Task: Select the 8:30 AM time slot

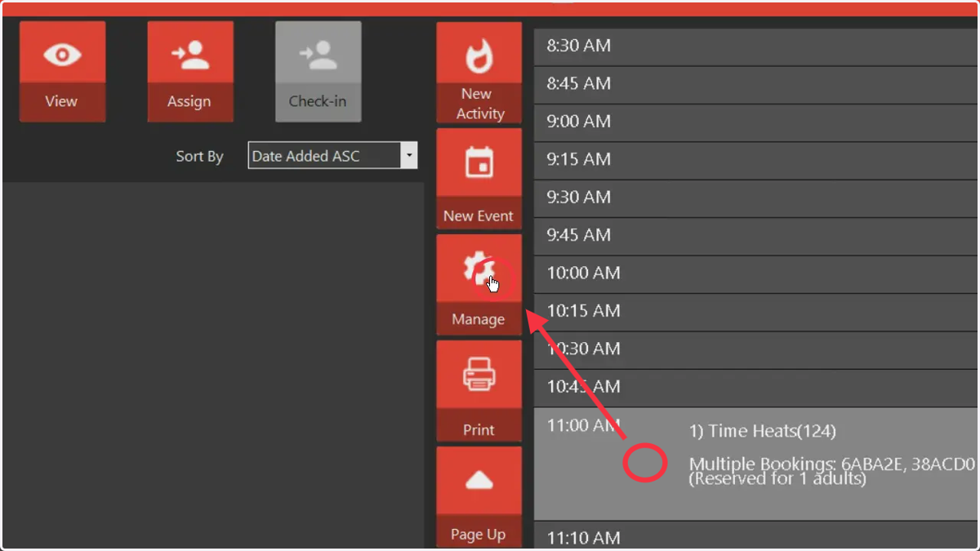Action: [756, 47]
